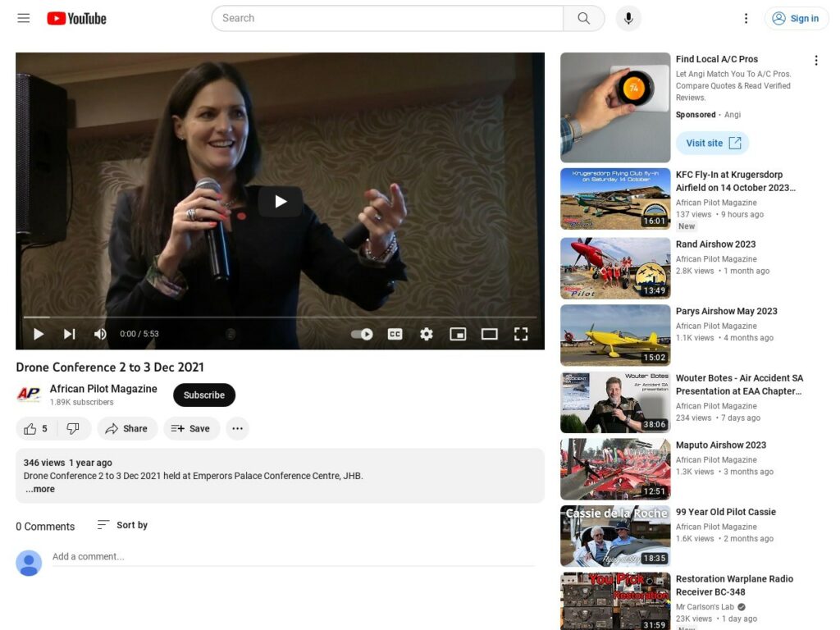Click the Sign in button

click(x=796, y=18)
